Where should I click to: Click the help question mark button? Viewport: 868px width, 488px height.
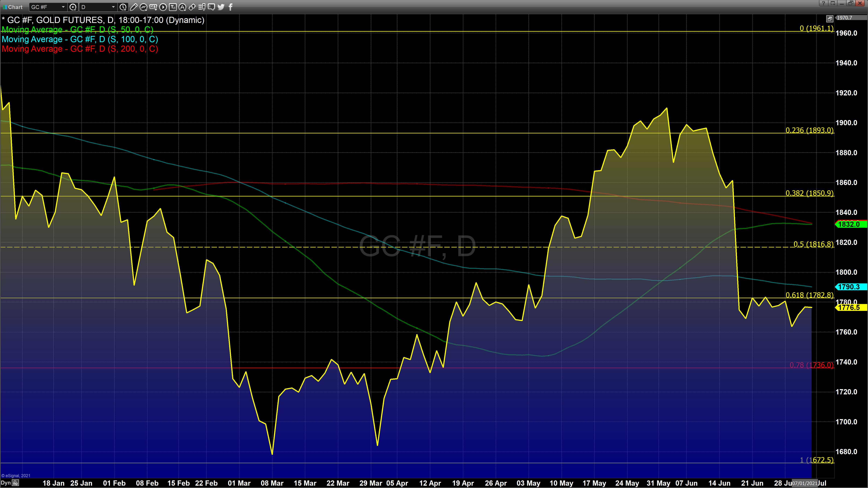(824, 3)
